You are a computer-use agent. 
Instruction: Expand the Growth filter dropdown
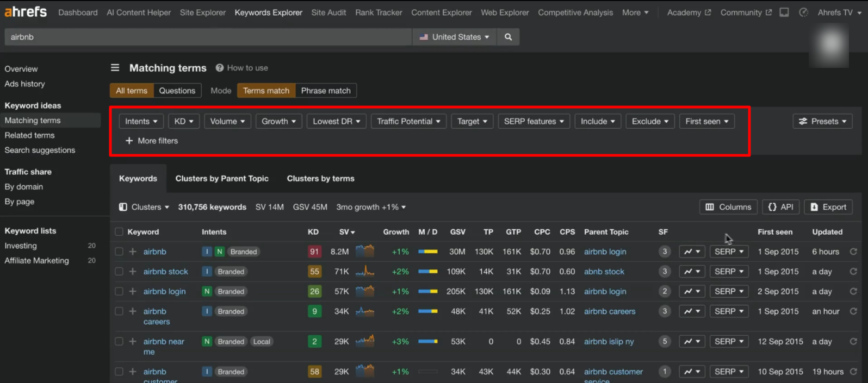(278, 121)
